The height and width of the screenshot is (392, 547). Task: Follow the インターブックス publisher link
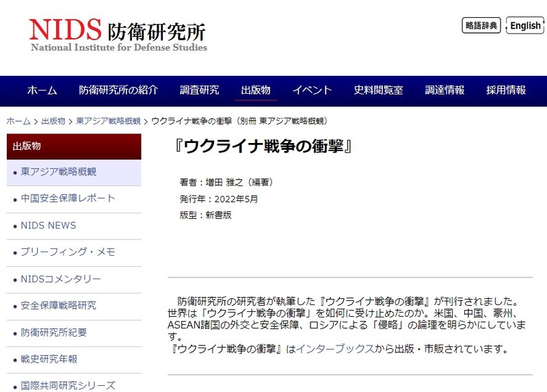click(x=335, y=349)
